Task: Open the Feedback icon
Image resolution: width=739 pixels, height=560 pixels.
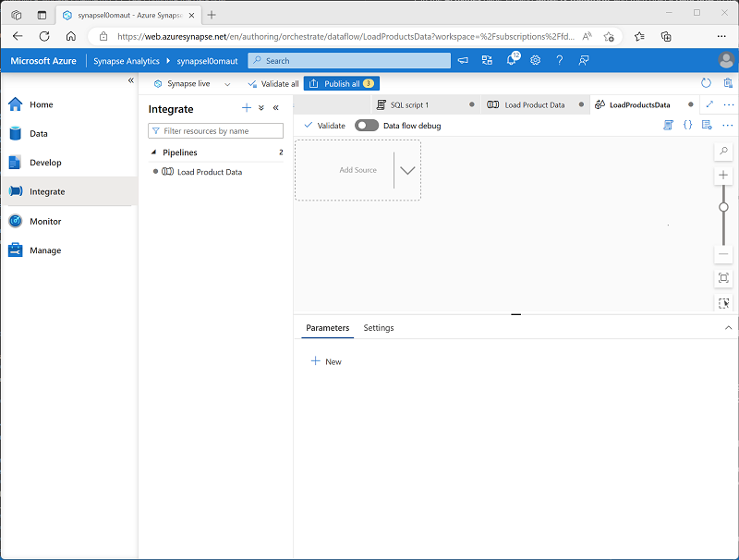Action: 584,60
